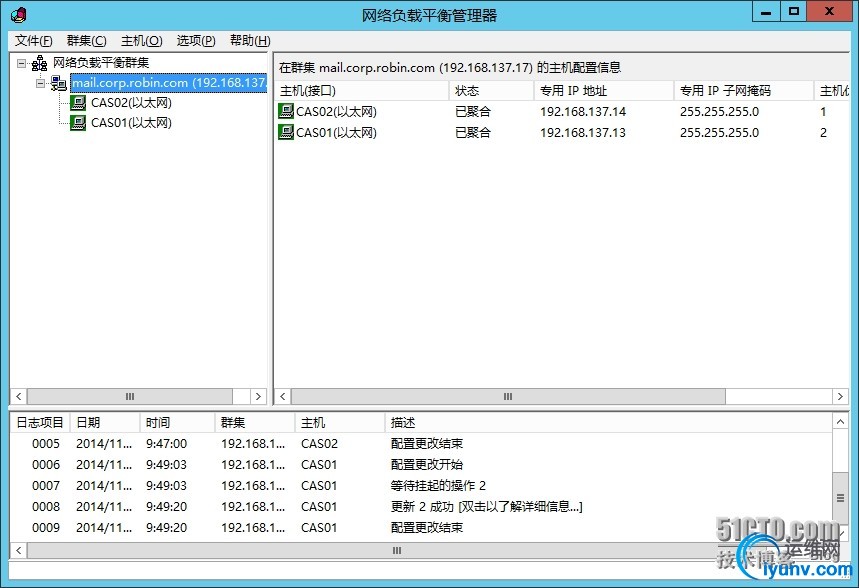Select log entry 0008 更新 2 成功
This screenshot has height=588, width=859.
click(421, 506)
